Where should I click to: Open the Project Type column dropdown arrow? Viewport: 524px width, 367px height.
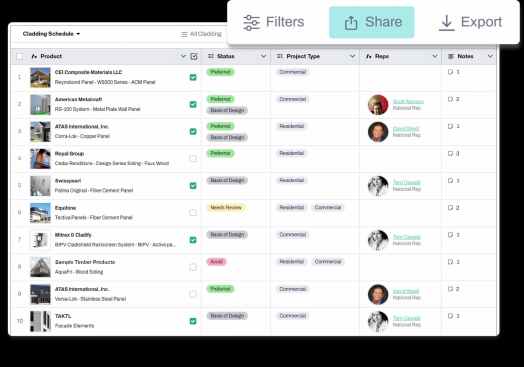[x=352, y=56]
